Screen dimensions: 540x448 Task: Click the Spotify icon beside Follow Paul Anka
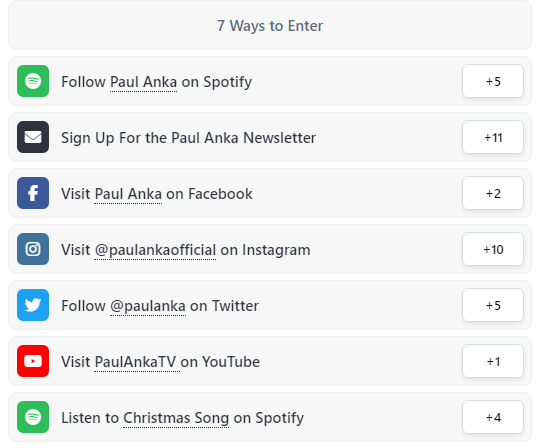coord(33,81)
